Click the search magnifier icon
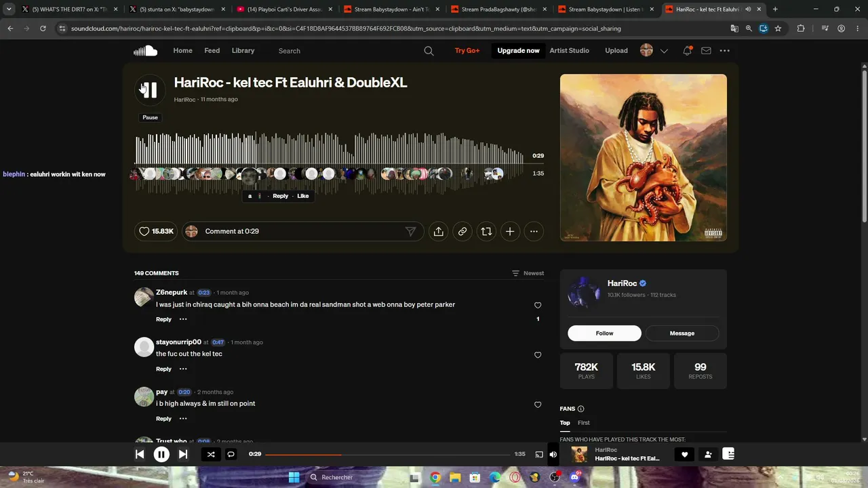Viewport: 868px width, 488px height. coord(429,51)
